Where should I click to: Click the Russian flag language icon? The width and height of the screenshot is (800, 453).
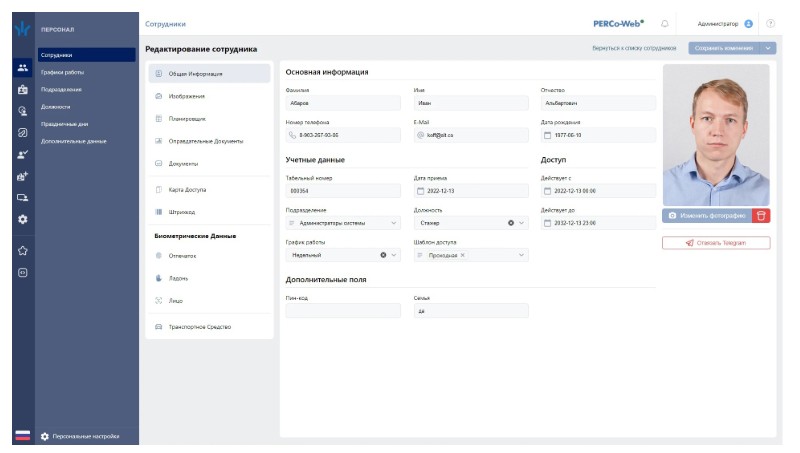click(22, 436)
